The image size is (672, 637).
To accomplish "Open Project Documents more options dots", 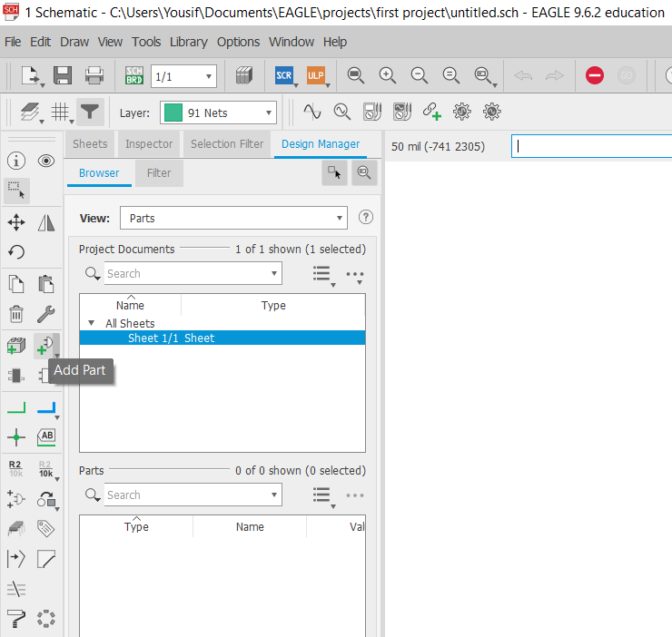I will click(x=355, y=275).
